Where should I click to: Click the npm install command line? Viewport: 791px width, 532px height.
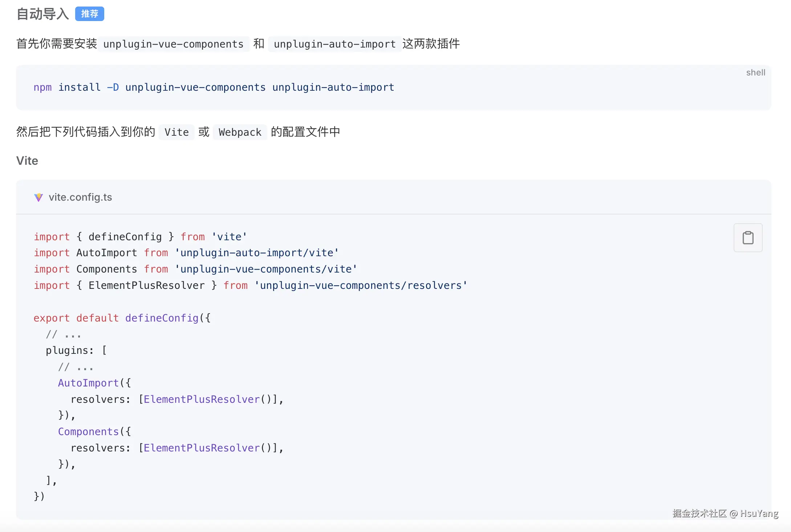[x=214, y=87]
